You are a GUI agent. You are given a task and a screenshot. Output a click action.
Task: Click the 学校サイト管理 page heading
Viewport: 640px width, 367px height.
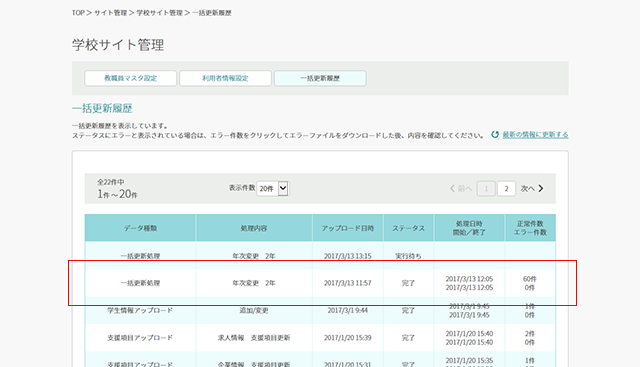[118, 44]
